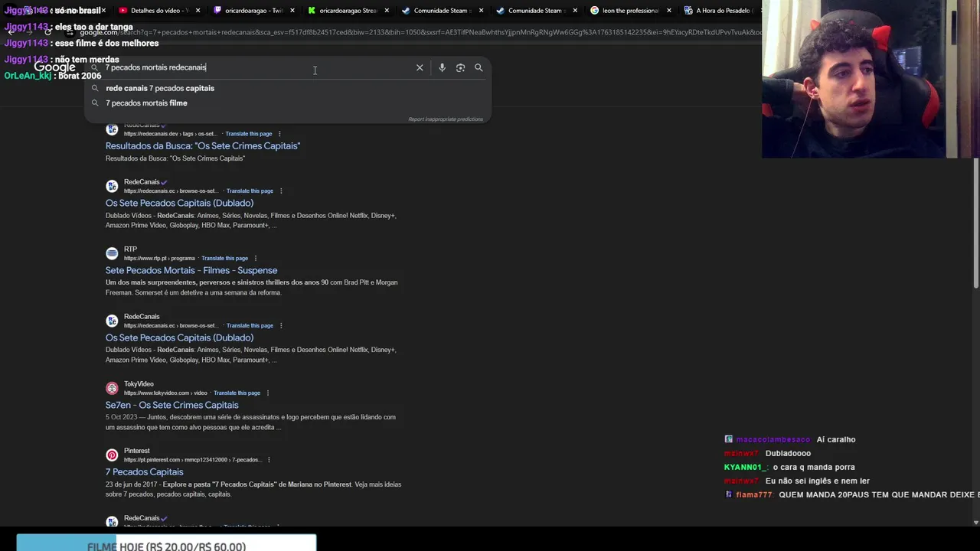Image resolution: width=980 pixels, height=551 pixels.
Task: Open more options for 'Resultados da Busca' result
Action: (279, 134)
